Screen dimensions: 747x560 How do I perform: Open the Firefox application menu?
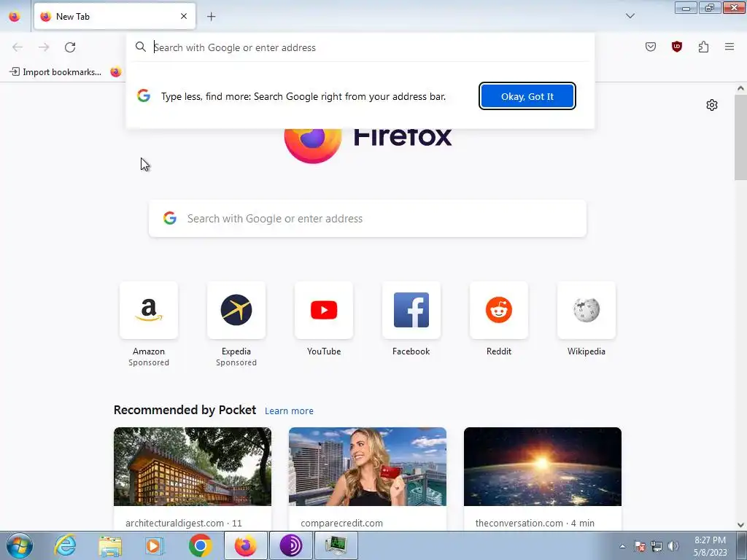(729, 47)
